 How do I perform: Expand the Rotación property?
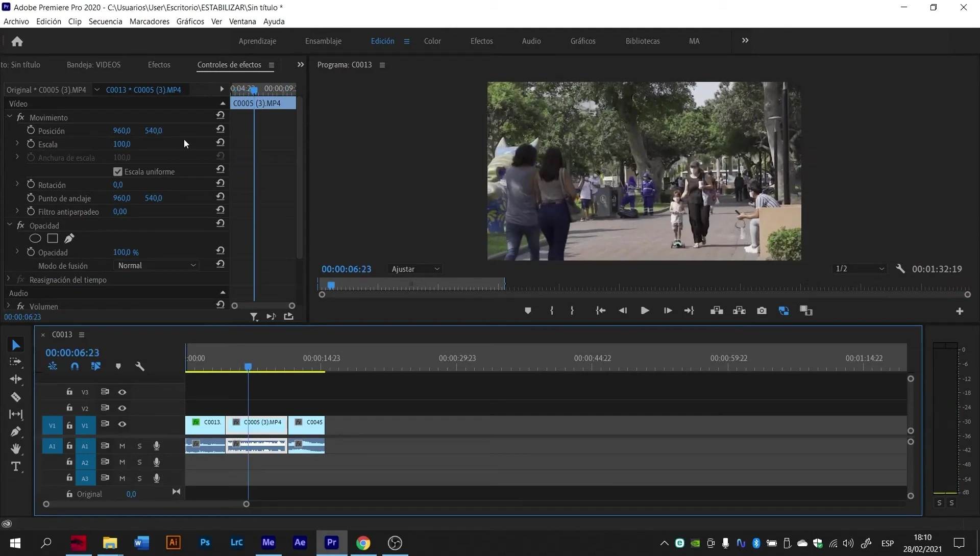17,184
